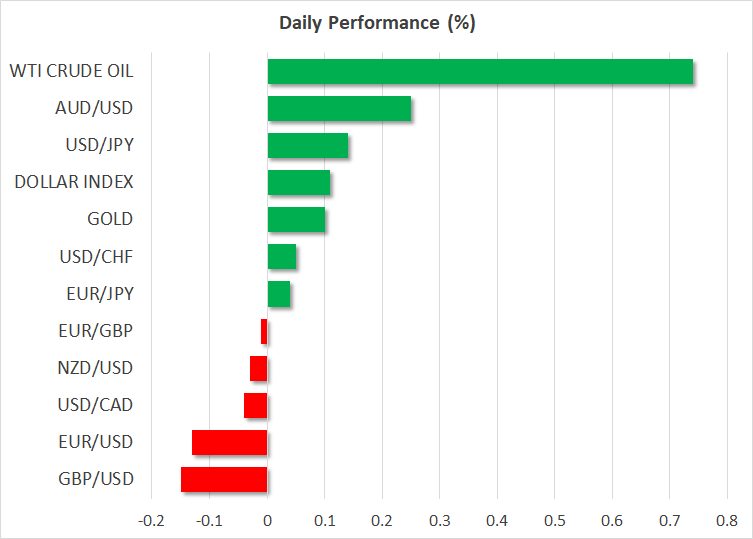
Task: Click the AUD/USD green bar
Action: point(339,109)
